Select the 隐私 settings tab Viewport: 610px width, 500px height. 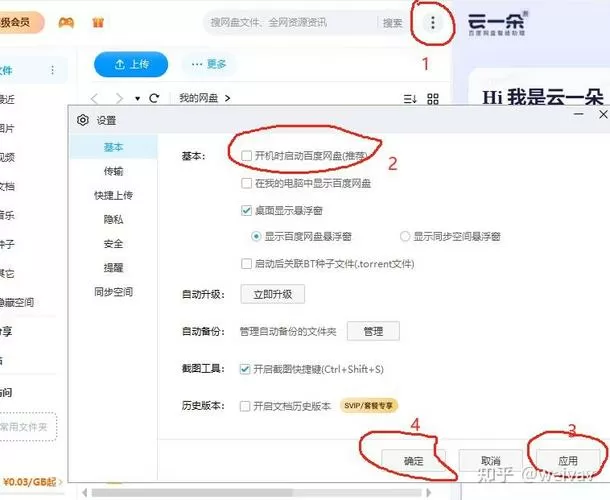point(114,219)
